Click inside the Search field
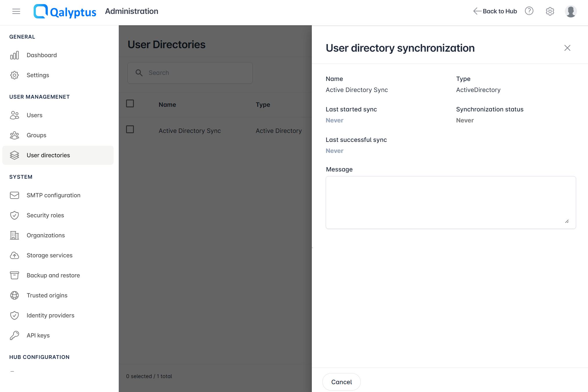This screenshot has width=588, height=392. tap(190, 73)
